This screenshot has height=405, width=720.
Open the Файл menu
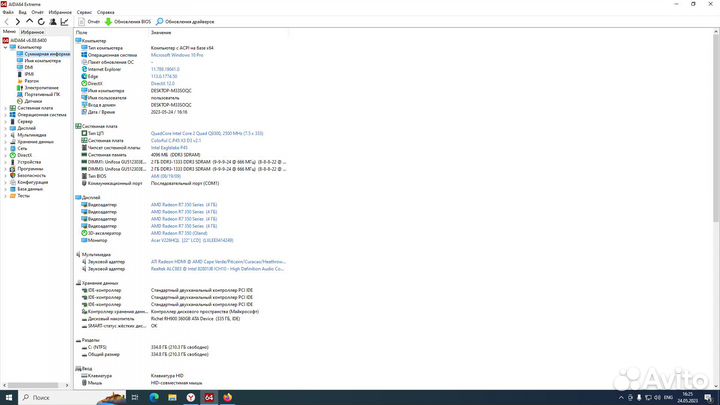click(x=8, y=12)
